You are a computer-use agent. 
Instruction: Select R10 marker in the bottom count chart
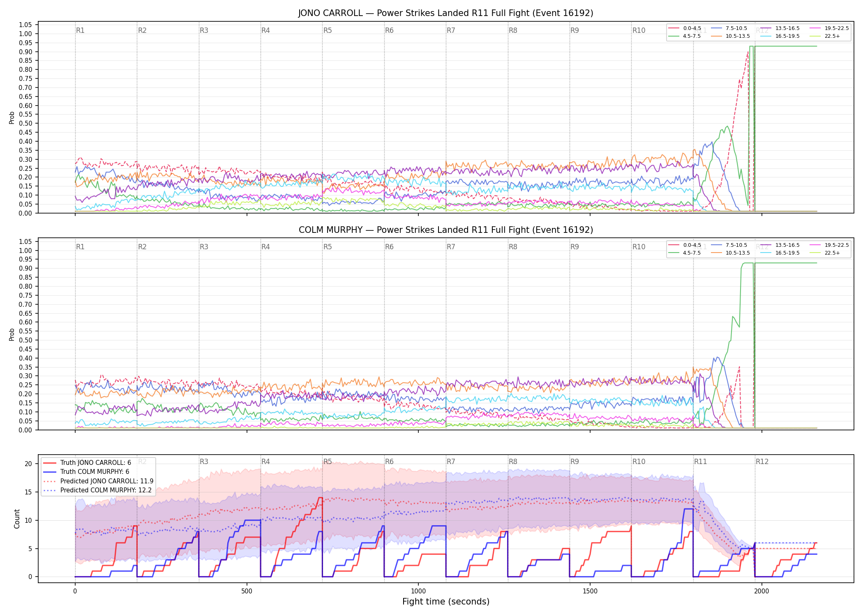(x=639, y=462)
